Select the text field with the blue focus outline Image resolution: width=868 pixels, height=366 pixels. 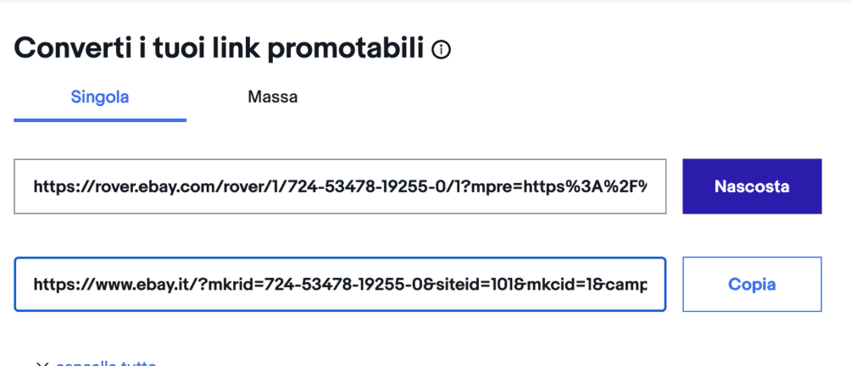click(340, 284)
